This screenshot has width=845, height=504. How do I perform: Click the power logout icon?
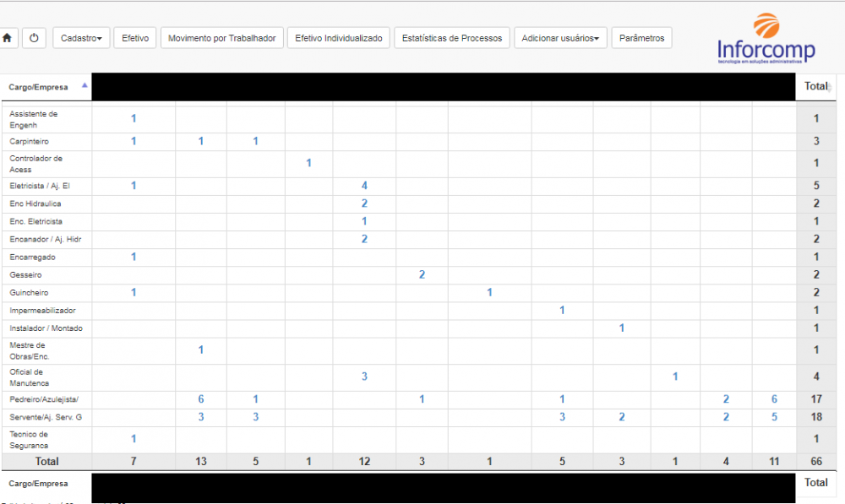pos(34,38)
